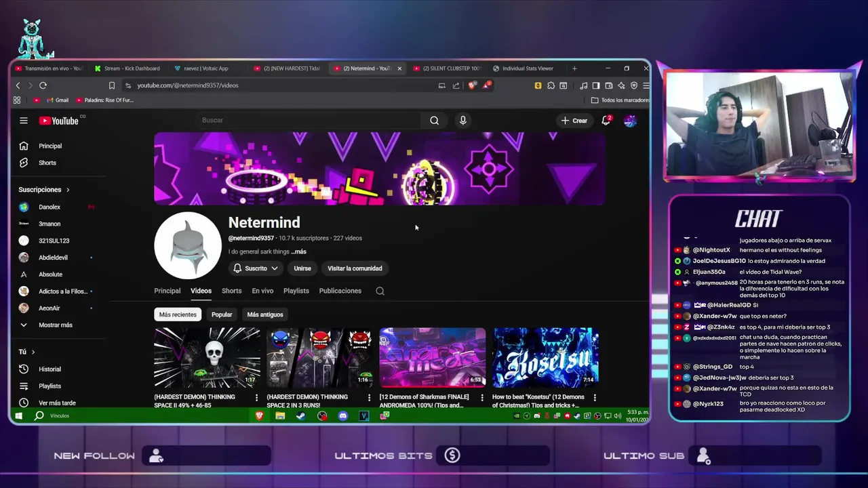
Task: Switch to channel Principal tab
Action: [167, 291]
